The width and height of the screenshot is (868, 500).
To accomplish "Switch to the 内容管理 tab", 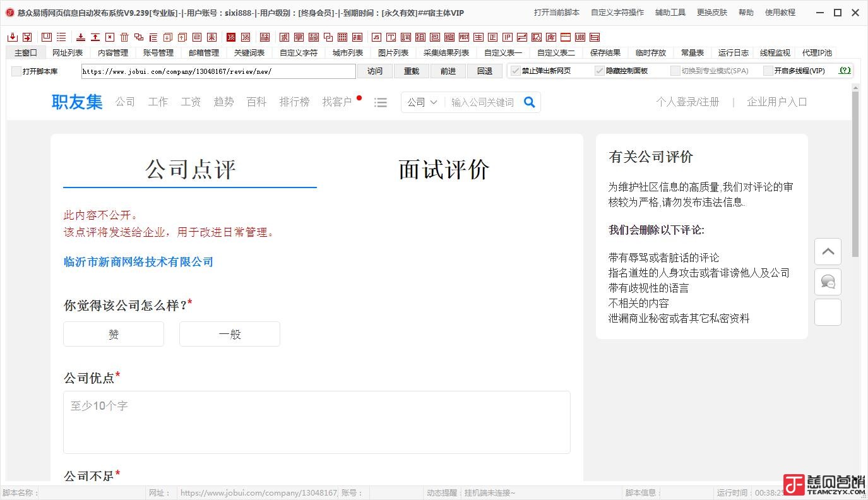I will pos(113,53).
